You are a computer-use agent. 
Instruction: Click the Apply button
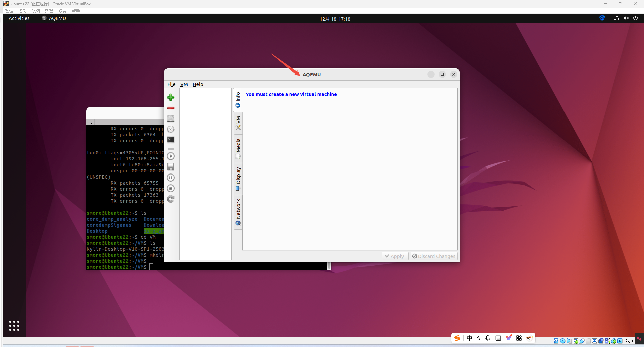(x=395, y=256)
